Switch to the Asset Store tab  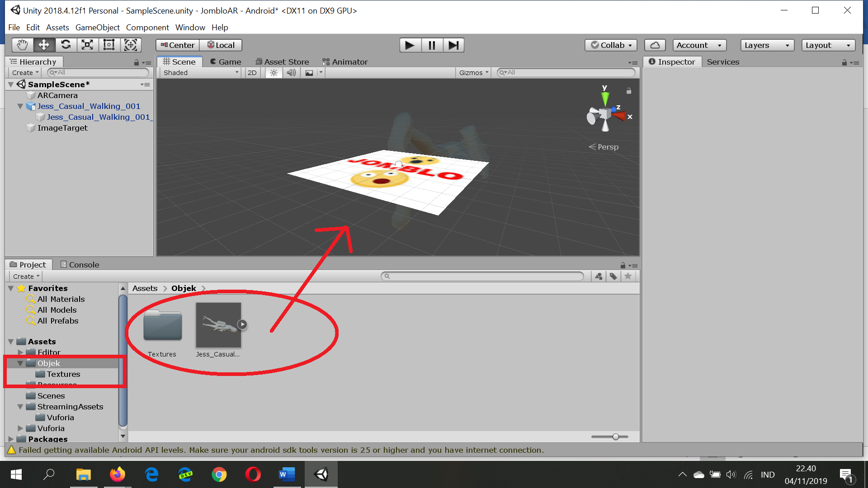tap(282, 62)
